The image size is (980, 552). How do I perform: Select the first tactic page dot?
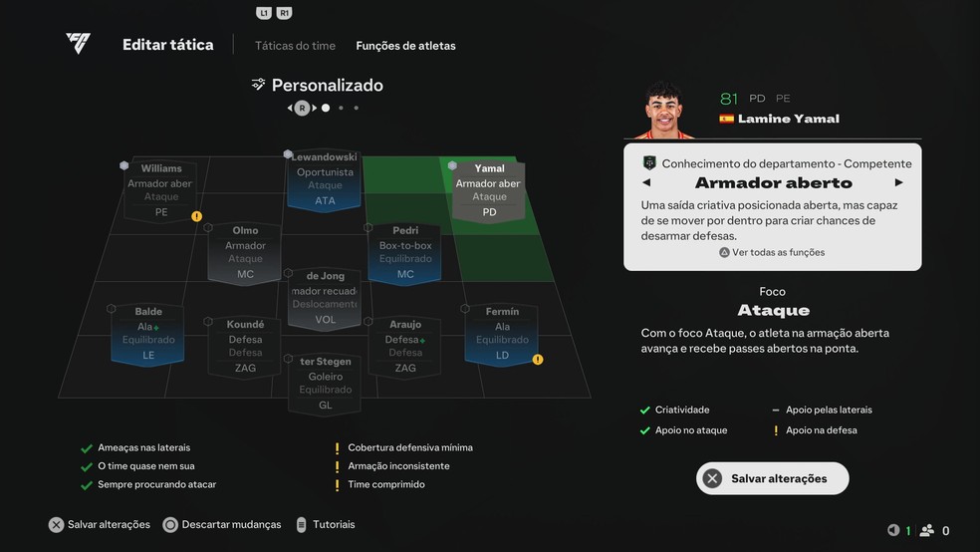326,109
